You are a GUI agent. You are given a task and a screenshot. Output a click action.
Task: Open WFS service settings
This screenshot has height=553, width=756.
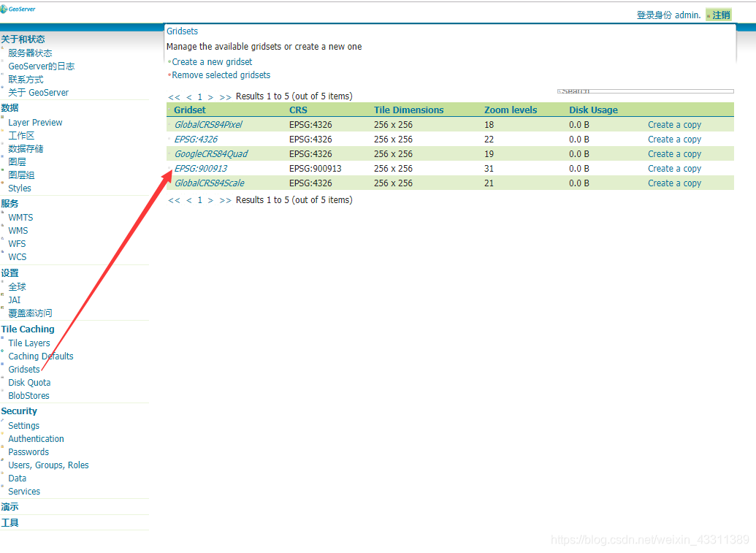[17, 243]
